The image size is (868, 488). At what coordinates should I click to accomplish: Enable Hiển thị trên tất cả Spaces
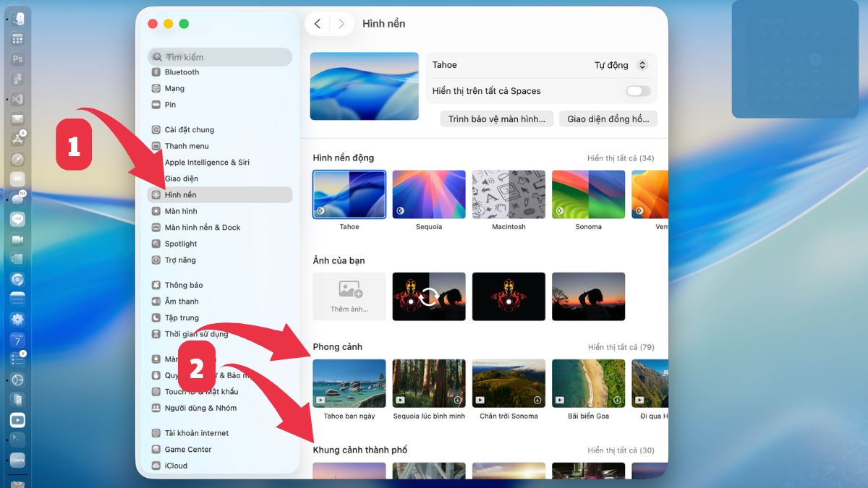tap(636, 91)
